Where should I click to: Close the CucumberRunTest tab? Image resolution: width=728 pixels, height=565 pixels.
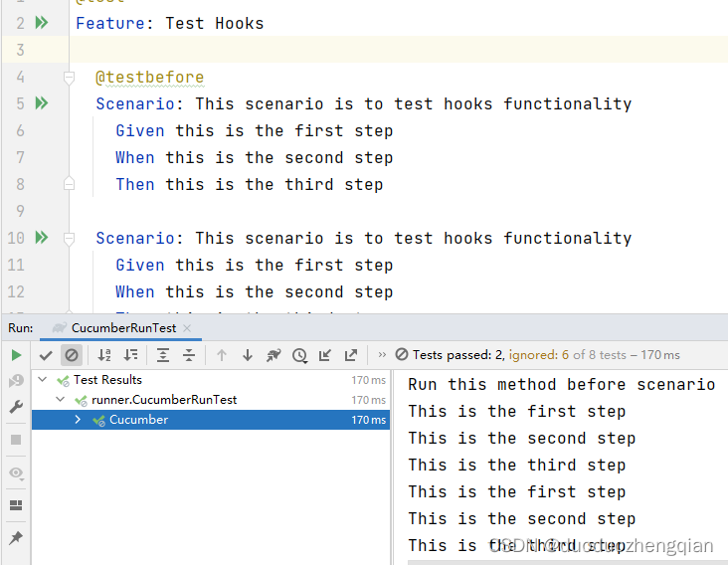point(187,328)
